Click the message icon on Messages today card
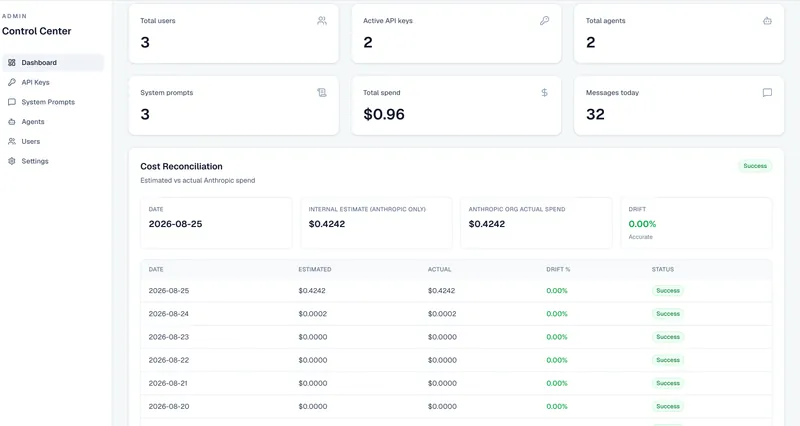 point(767,93)
